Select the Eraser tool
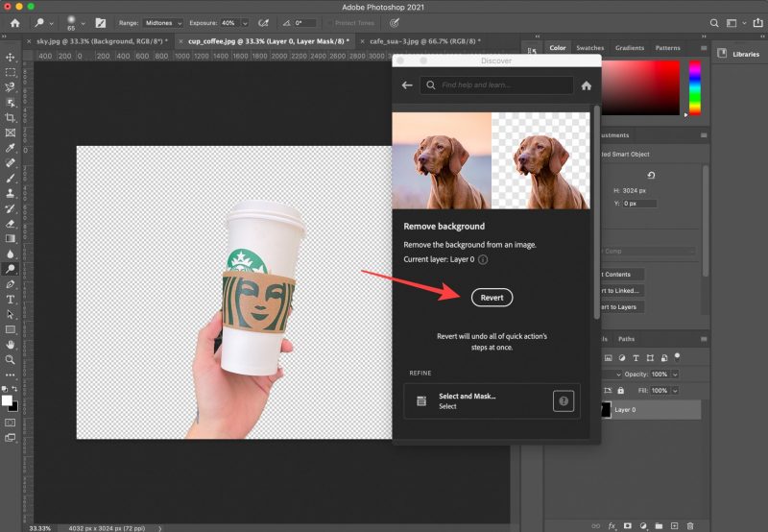Screen dimensions: 768x532 [x=10, y=224]
